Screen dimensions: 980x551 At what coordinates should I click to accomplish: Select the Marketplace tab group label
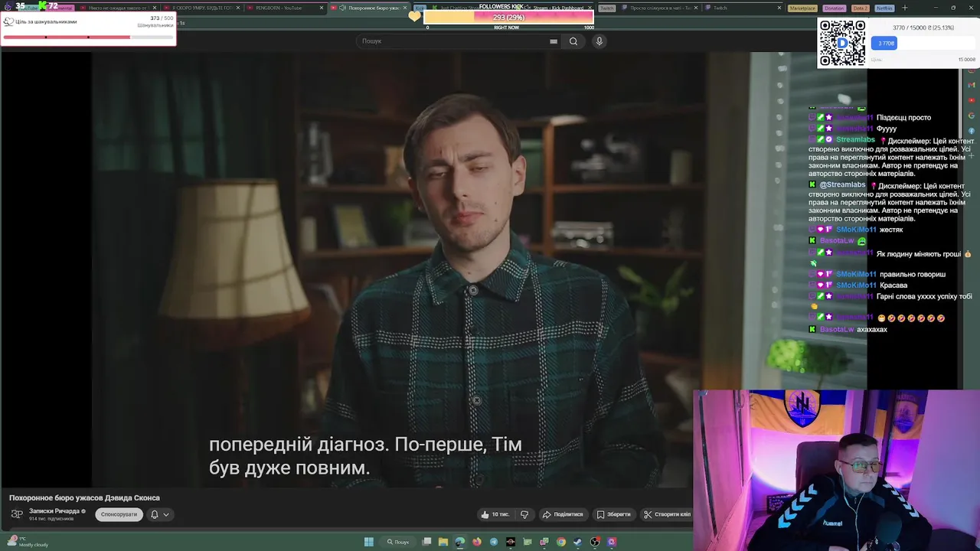point(802,8)
